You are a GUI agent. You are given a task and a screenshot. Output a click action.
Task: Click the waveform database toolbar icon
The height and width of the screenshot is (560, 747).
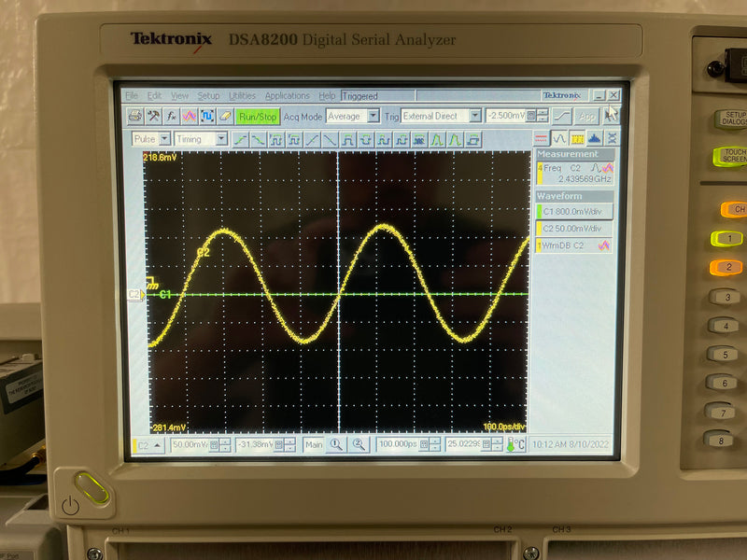tap(190, 116)
